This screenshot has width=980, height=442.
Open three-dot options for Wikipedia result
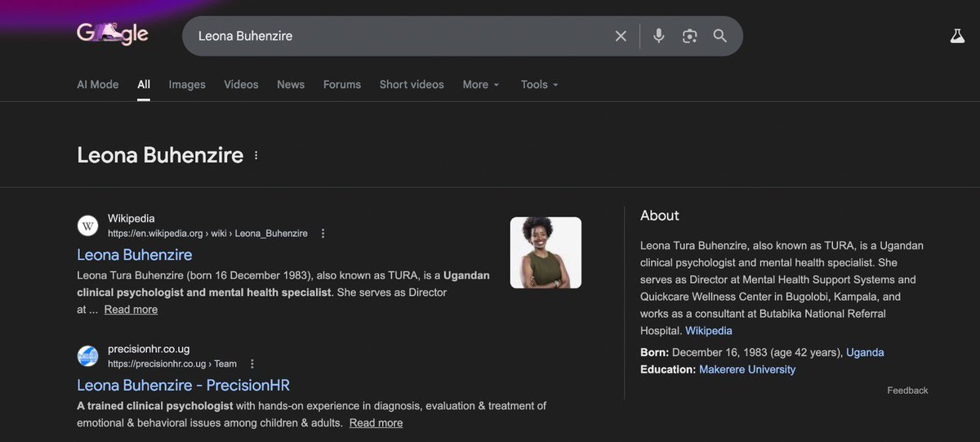tap(323, 234)
